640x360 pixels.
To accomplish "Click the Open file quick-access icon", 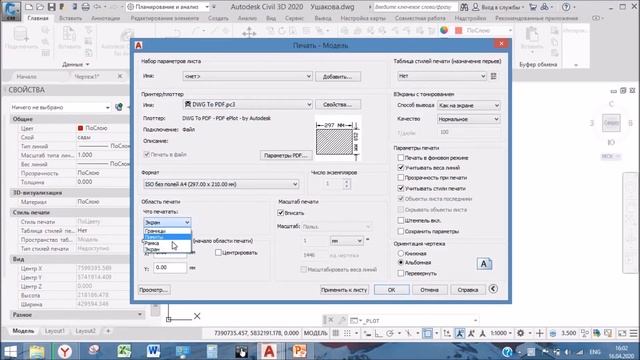I will 40,7.
